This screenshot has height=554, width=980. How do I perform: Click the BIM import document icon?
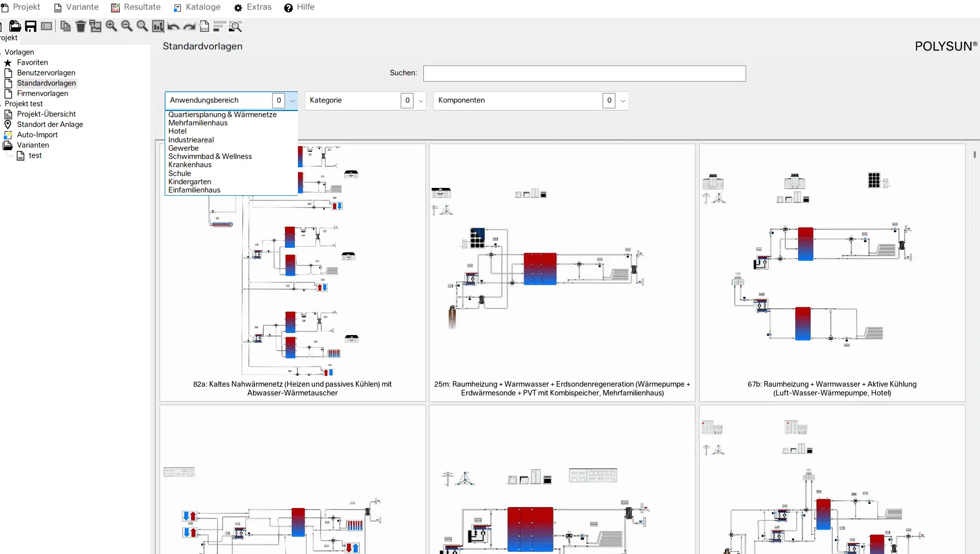(x=204, y=26)
